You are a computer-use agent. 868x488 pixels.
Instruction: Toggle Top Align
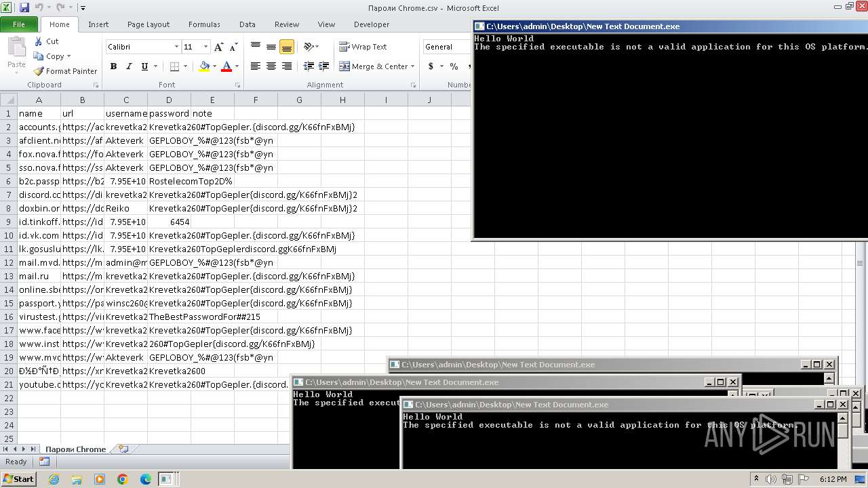point(256,47)
